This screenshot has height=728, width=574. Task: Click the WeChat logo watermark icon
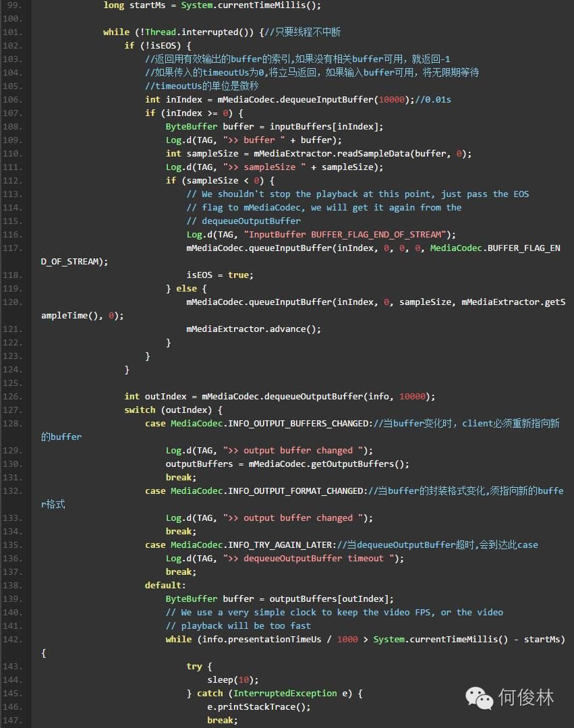479,698
